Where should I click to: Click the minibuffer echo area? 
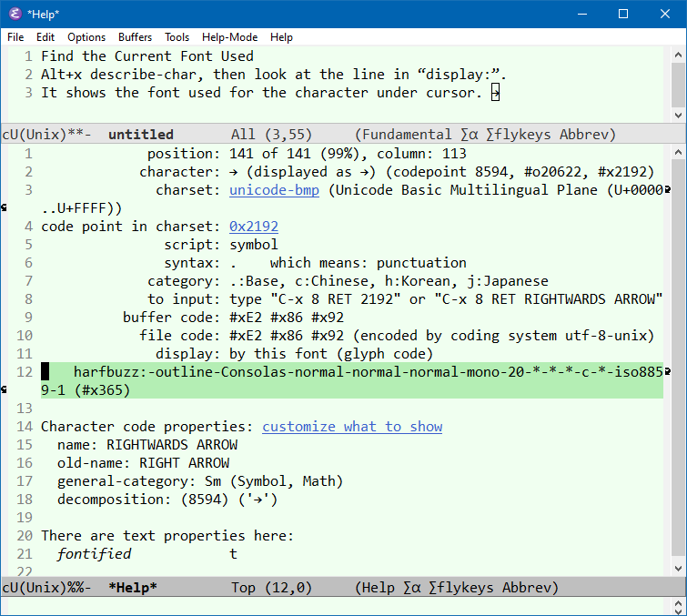[337, 606]
